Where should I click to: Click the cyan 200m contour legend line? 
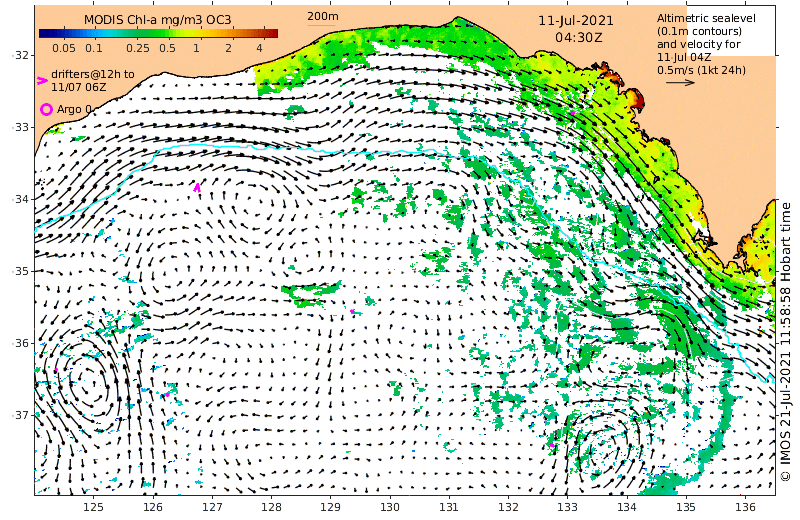click(x=321, y=24)
